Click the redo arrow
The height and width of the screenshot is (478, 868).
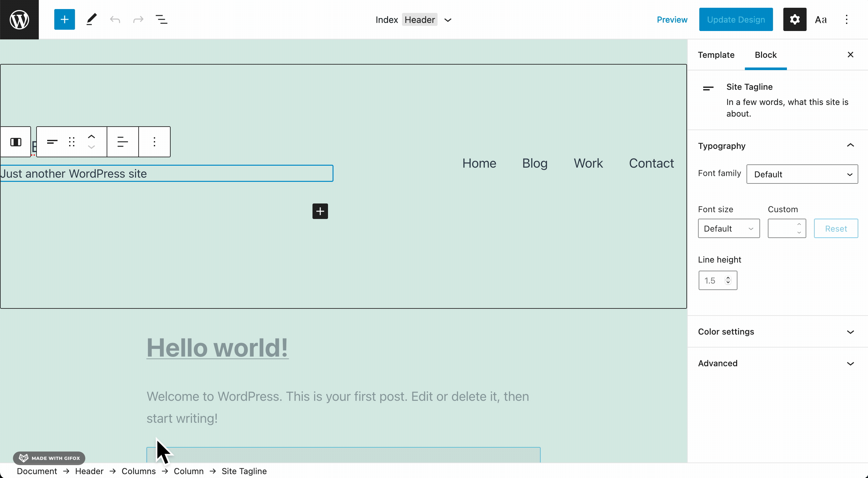[x=138, y=19]
